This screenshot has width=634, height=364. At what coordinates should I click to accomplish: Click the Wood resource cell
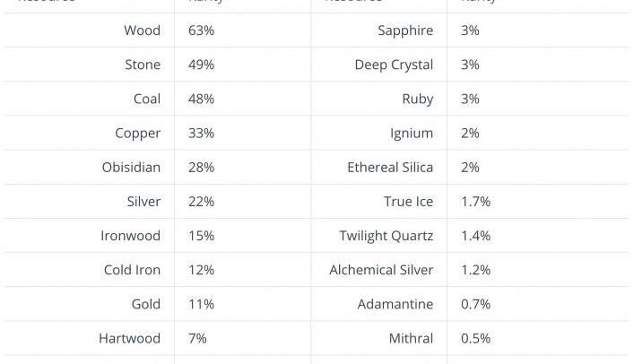click(x=142, y=30)
